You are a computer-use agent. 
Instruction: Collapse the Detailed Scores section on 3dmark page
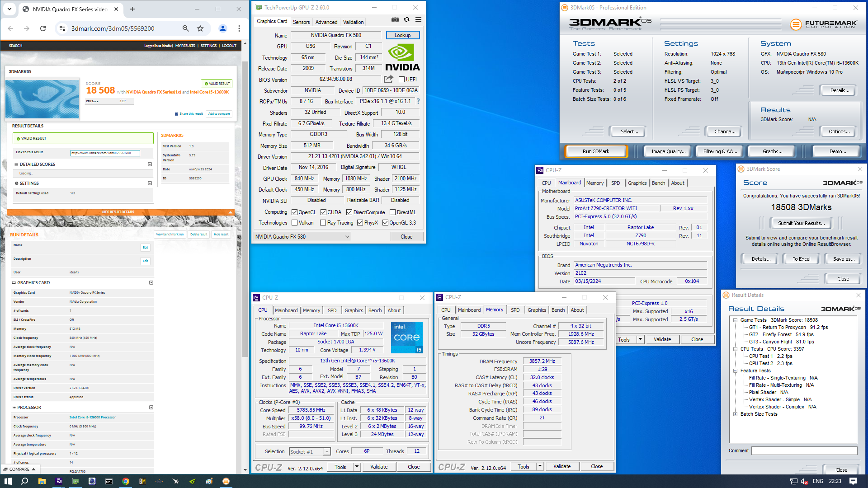coord(150,164)
